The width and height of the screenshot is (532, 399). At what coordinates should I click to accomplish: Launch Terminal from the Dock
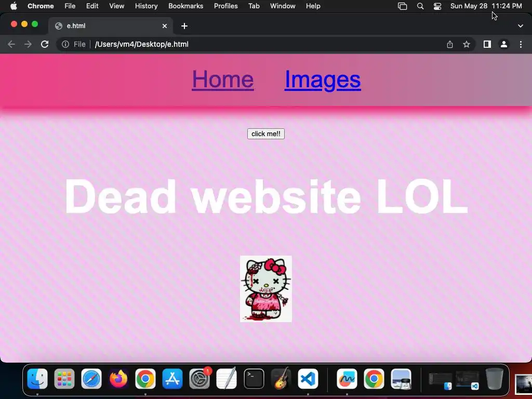point(254,379)
